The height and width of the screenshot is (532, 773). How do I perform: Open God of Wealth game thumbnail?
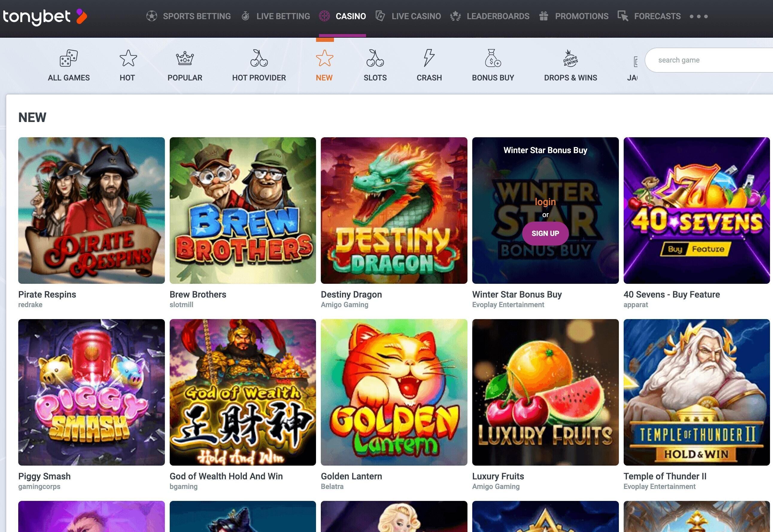click(243, 392)
